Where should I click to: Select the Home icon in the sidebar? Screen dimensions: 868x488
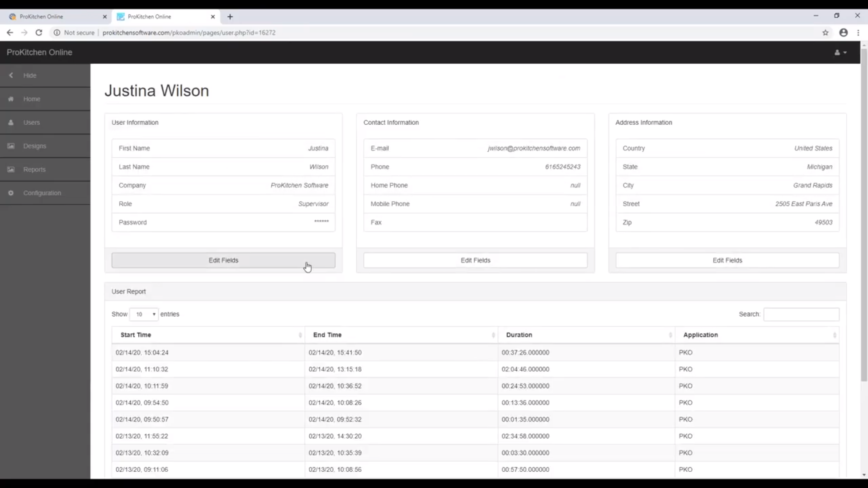tap(11, 99)
